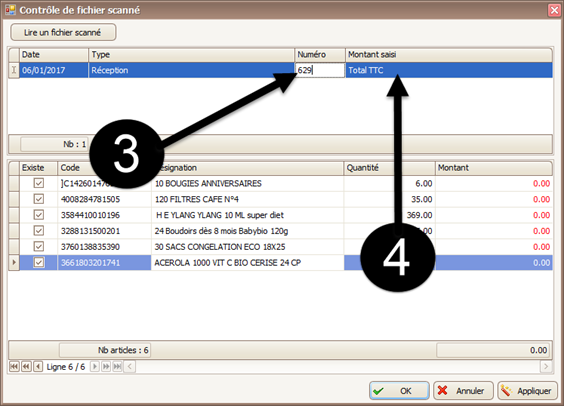The width and height of the screenshot is (566, 409).
Task: Go to last record navigation icon
Action: tap(117, 367)
